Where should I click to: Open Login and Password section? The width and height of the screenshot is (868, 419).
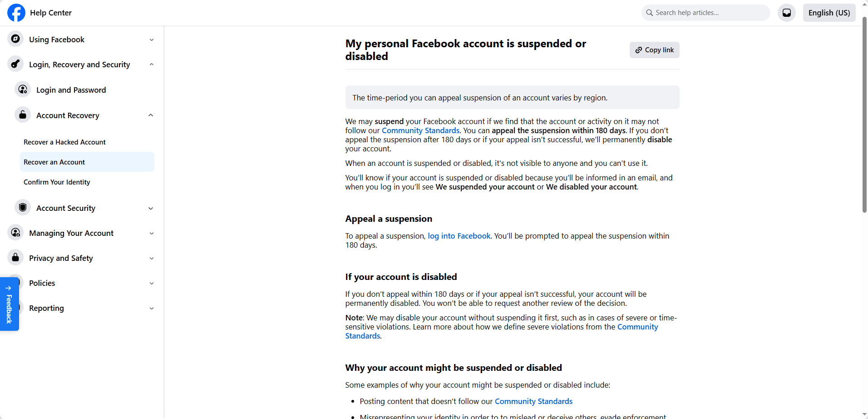[71, 90]
